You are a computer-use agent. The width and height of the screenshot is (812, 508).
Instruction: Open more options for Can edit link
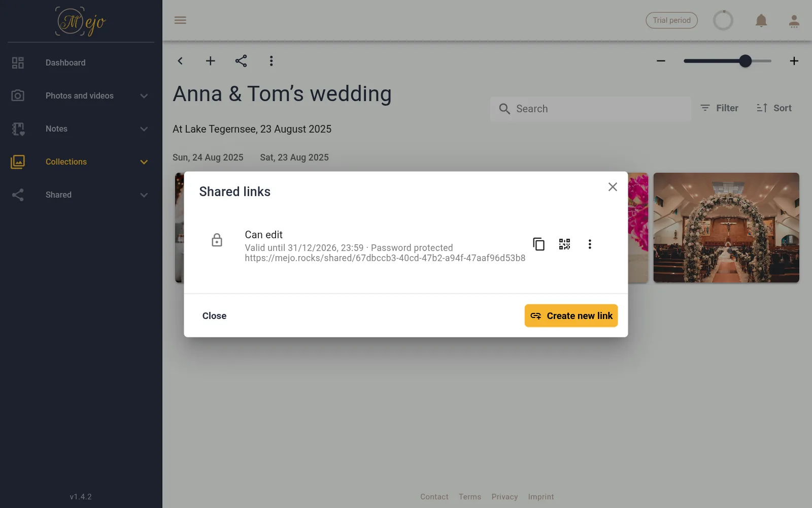(590, 244)
